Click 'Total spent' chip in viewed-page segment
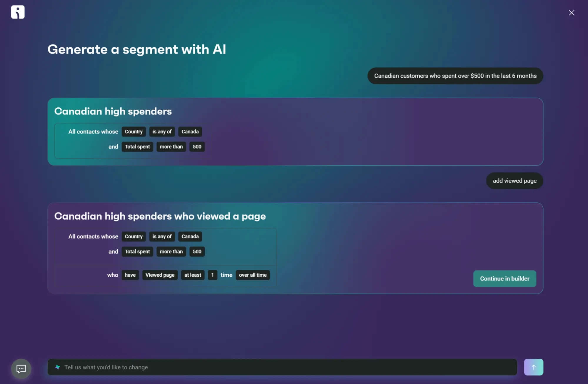This screenshot has width=588, height=384. [137, 251]
